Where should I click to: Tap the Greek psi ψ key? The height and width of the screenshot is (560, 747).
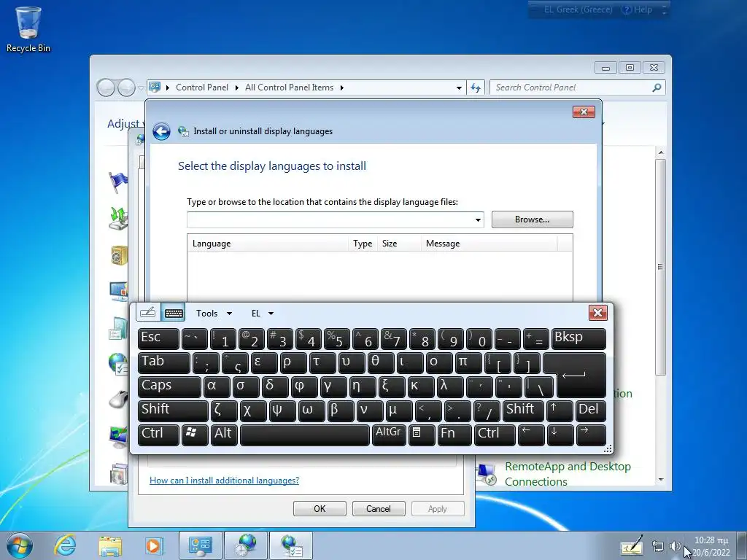[x=282, y=411]
